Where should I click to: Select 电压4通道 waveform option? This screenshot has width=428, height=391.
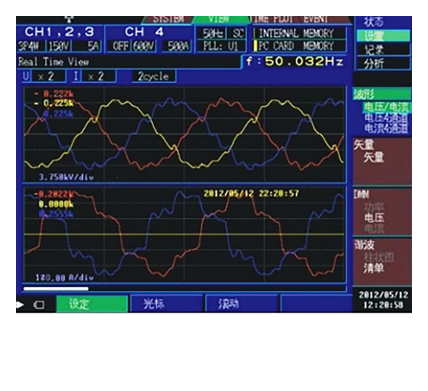click(x=386, y=118)
